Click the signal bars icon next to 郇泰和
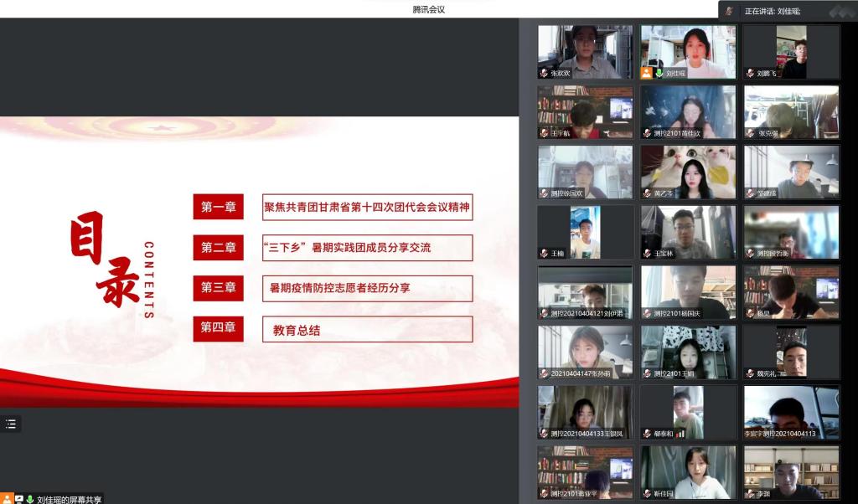 (680, 434)
